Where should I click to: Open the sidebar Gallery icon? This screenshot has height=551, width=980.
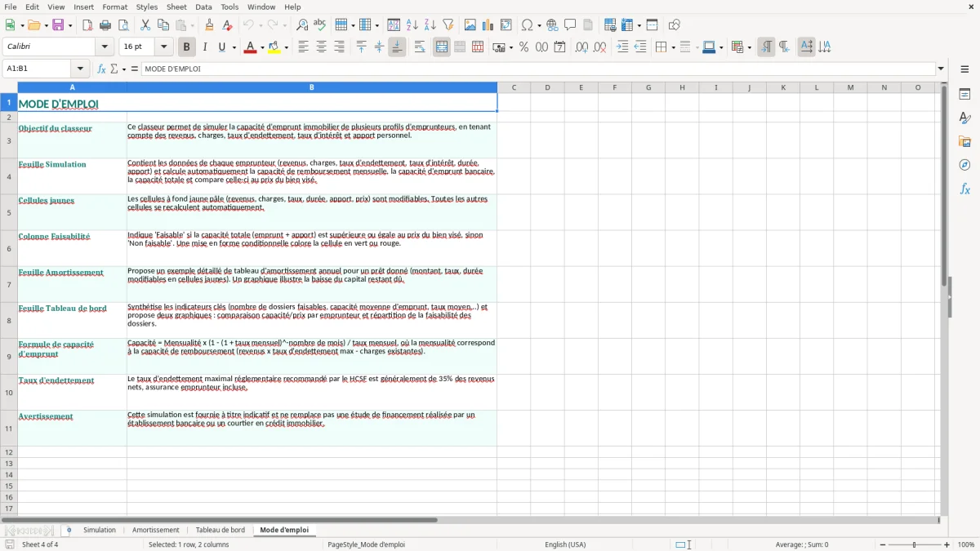964,141
